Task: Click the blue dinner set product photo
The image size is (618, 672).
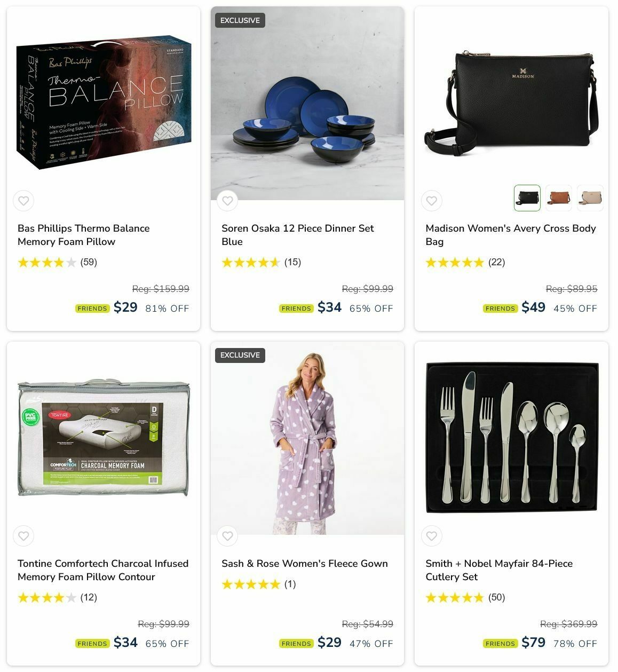Action: [307, 104]
